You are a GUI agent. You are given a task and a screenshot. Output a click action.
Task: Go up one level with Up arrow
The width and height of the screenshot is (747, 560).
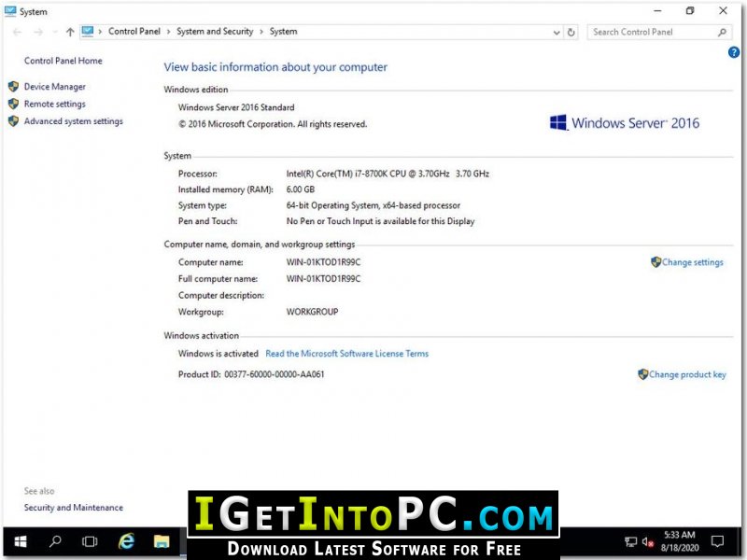tap(70, 32)
